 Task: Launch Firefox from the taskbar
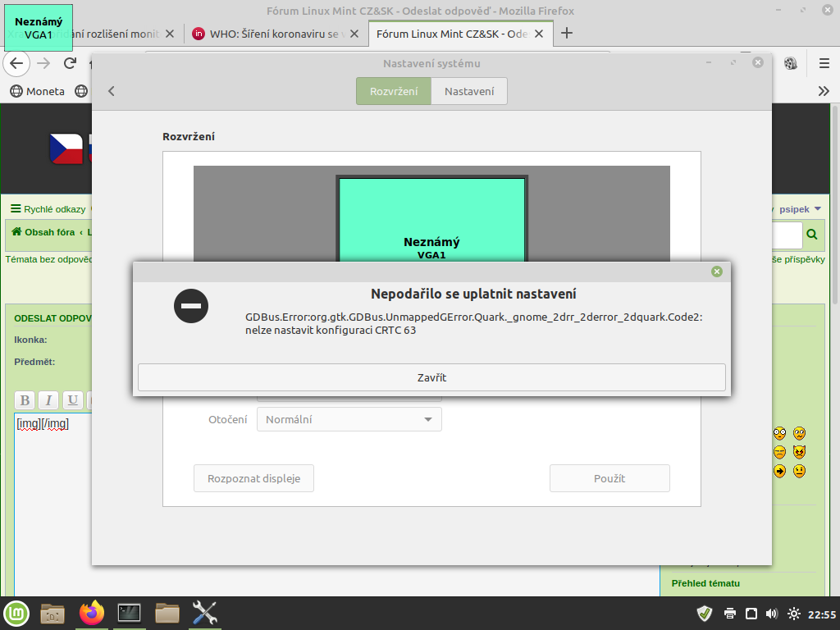[92, 613]
